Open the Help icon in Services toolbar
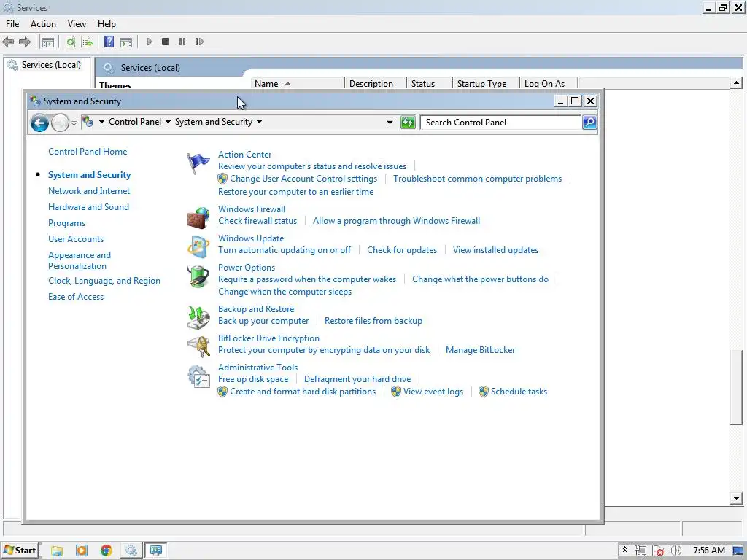Image resolution: width=747 pixels, height=560 pixels. [x=109, y=42]
